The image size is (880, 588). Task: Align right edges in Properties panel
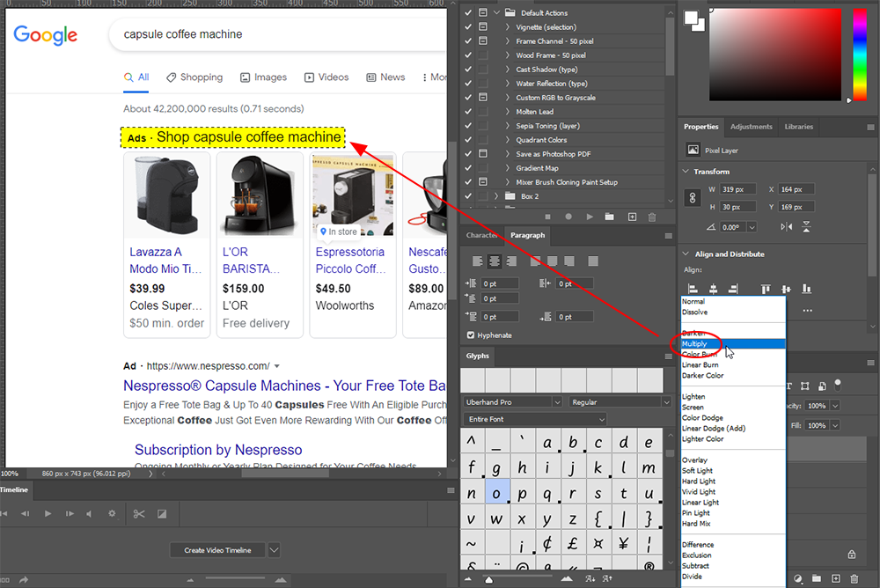click(733, 289)
